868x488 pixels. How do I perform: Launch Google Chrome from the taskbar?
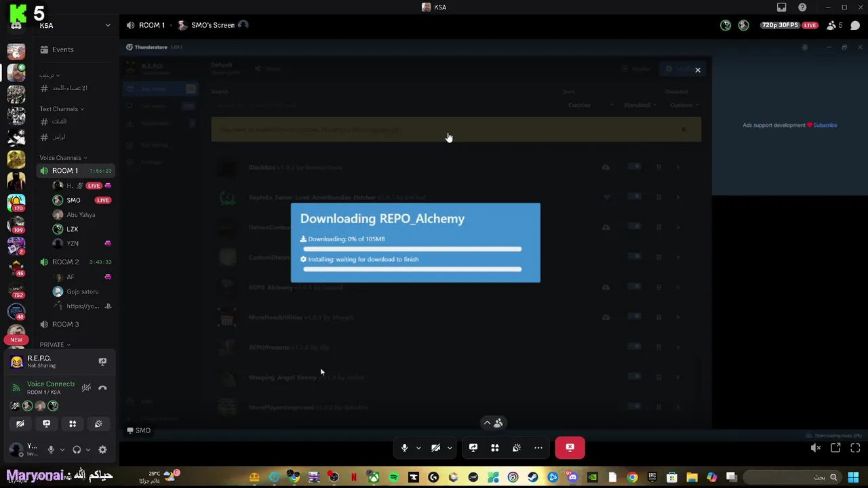pyautogui.click(x=632, y=478)
